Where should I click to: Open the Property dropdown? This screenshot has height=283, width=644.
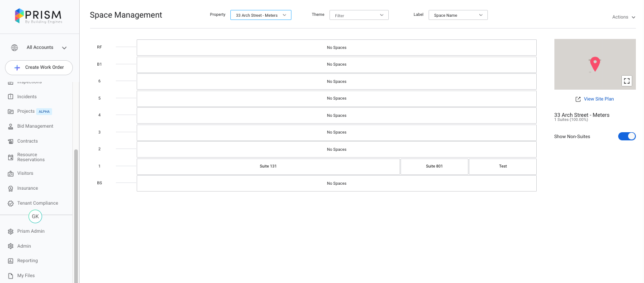click(261, 15)
